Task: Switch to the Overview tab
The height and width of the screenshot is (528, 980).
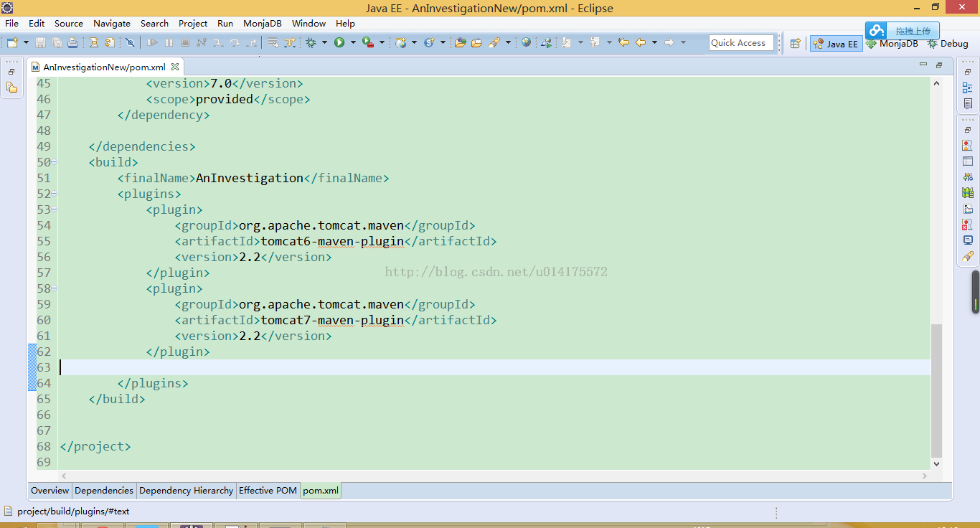Action: (x=50, y=491)
